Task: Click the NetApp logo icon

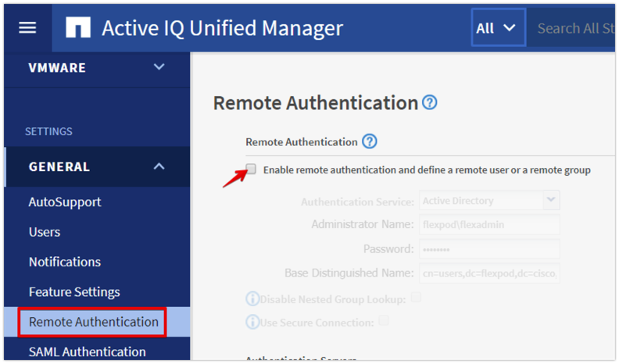Action: click(78, 27)
